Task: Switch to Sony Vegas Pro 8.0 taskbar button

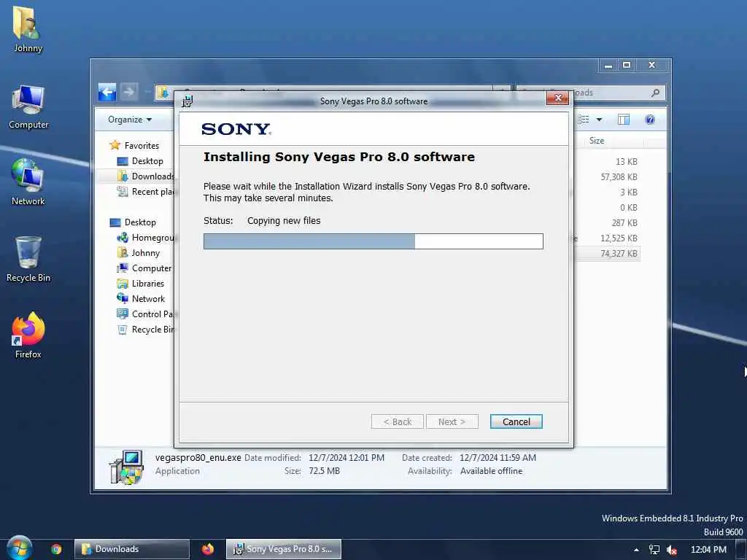Action: 284,549
